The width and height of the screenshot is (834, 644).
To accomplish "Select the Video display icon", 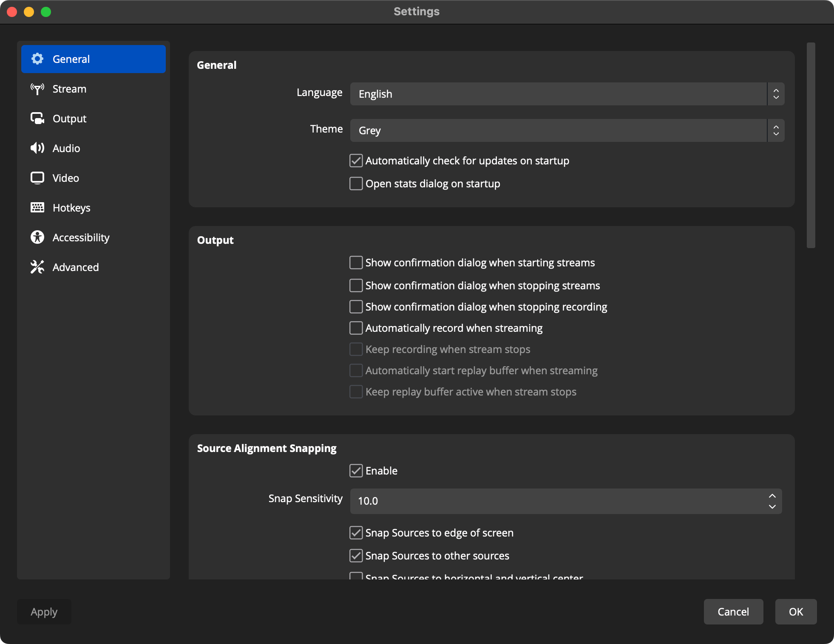I will coord(37,178).
